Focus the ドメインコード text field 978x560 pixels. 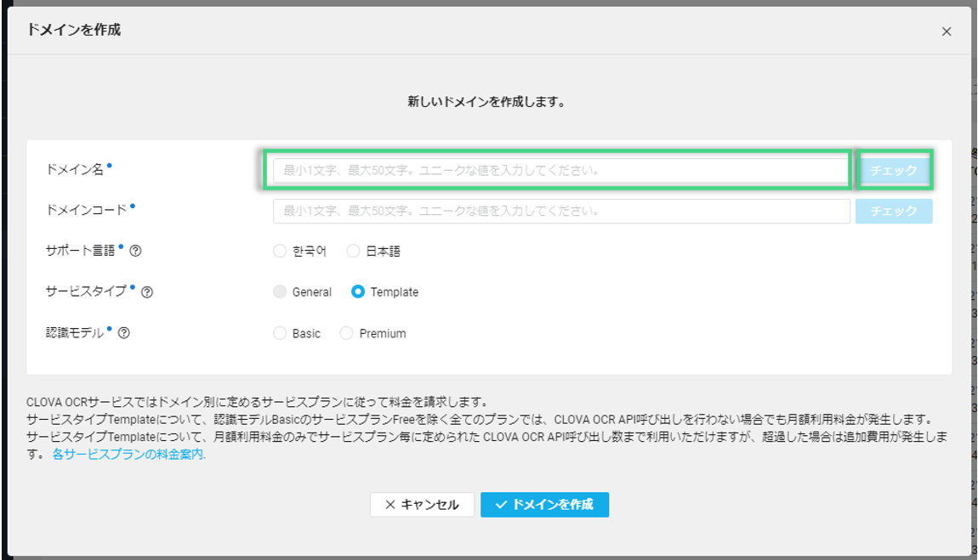(x=560, y=211)
